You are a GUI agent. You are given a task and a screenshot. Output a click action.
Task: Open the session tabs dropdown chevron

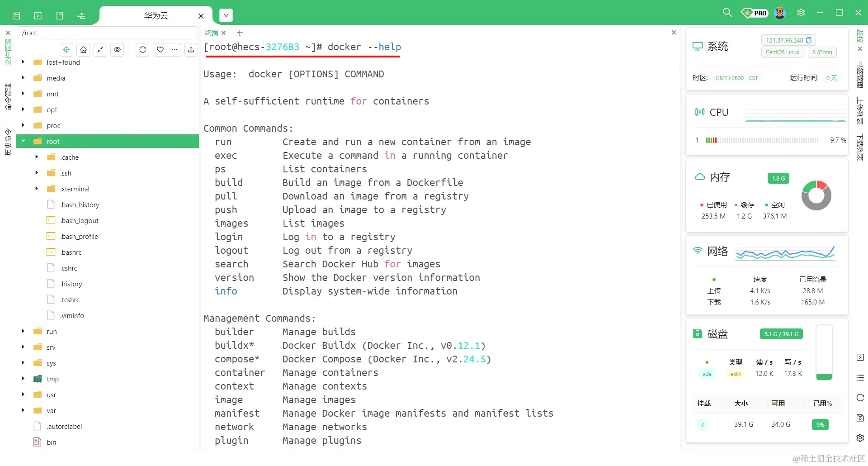226,16
